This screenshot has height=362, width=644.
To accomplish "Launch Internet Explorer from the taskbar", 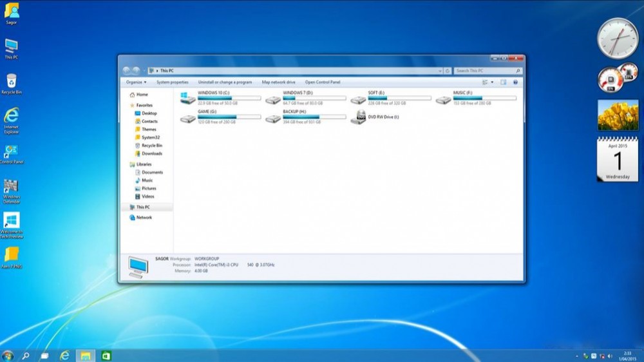I will [64, 356].
